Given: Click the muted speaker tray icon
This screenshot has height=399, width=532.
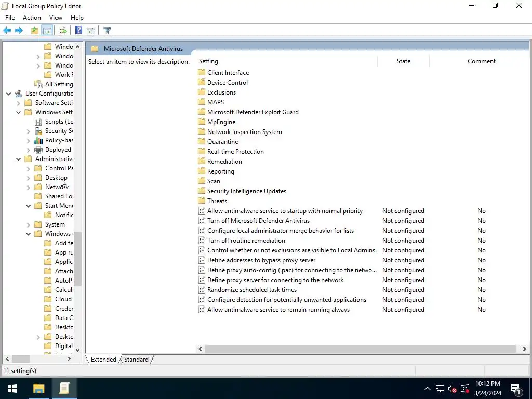Looking at the screenshot, I should (453, 389).
